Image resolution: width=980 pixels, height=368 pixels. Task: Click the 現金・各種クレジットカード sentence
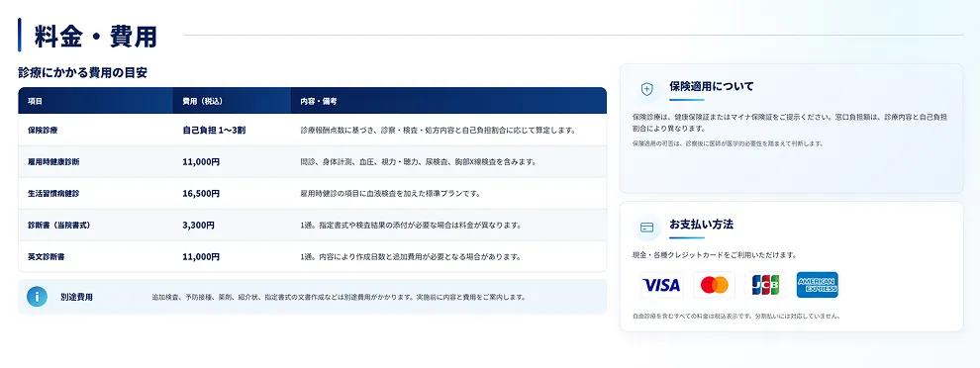point(715,255)
